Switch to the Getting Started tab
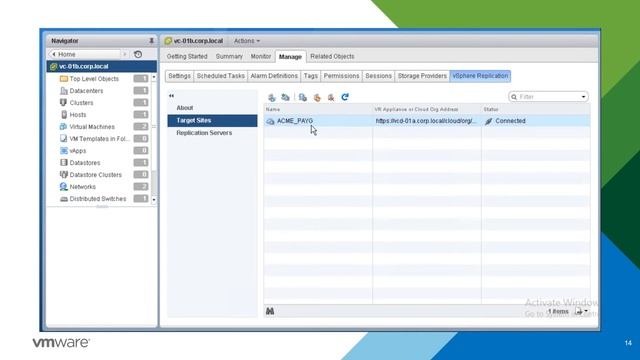 click(x=187, y=57)
